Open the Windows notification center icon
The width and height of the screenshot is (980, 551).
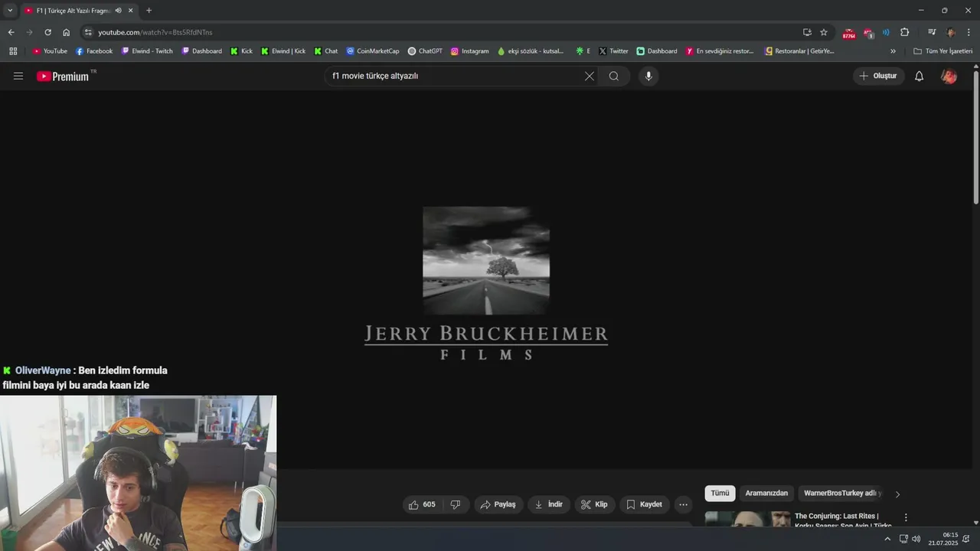[966, 539]
